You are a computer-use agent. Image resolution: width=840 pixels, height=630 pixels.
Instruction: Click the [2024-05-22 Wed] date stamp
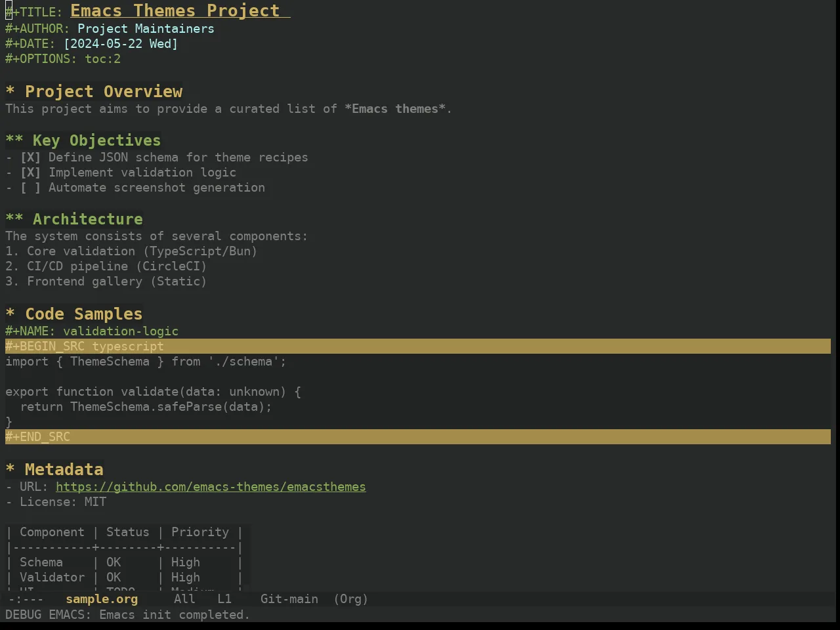coord(121,44)
